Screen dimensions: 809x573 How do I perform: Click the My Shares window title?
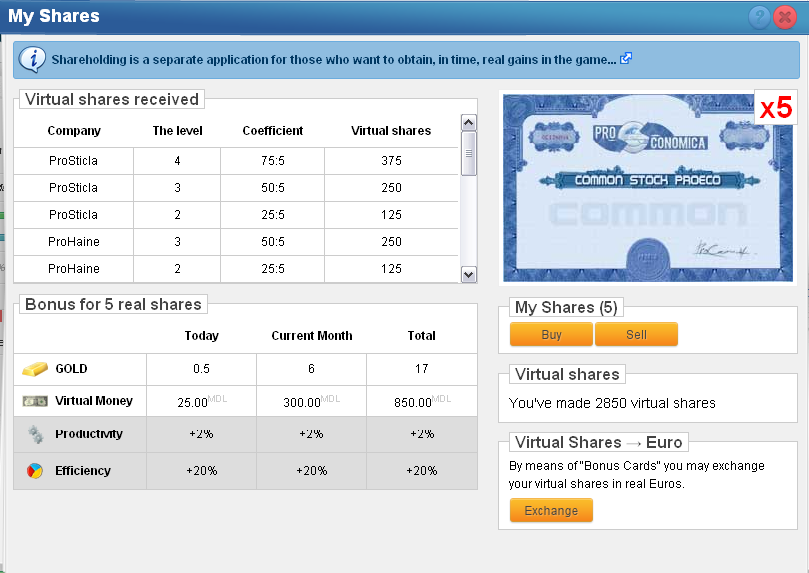click(54, 16)
